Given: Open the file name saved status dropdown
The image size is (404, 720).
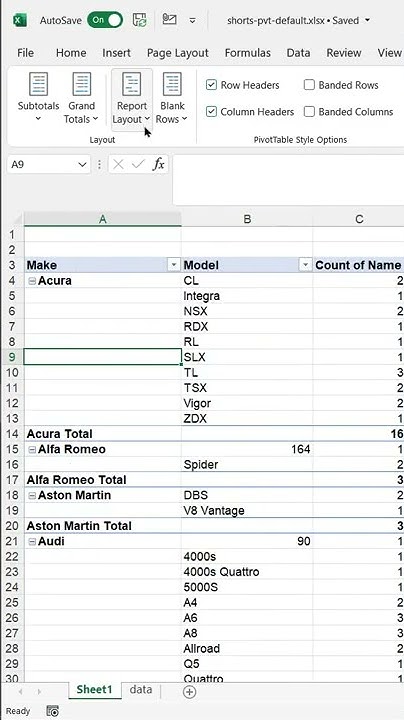Looking at the screenshot, I should coord(367,20).
